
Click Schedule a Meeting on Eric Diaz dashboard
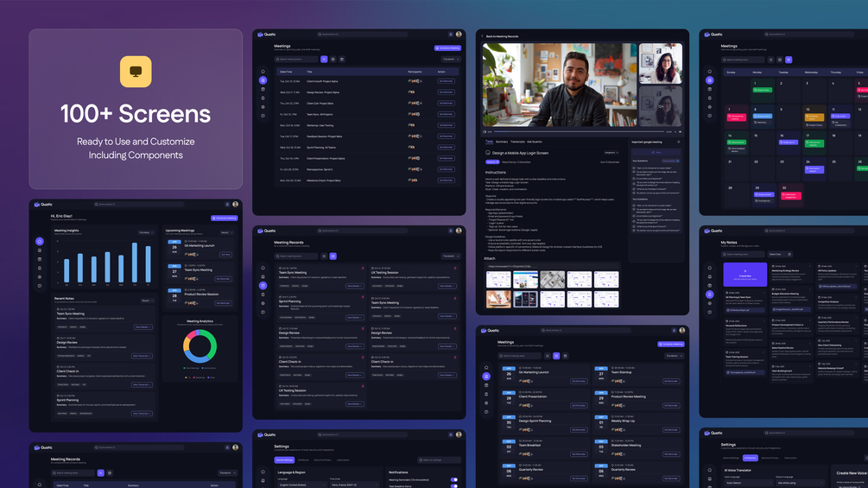click(225, 218)
